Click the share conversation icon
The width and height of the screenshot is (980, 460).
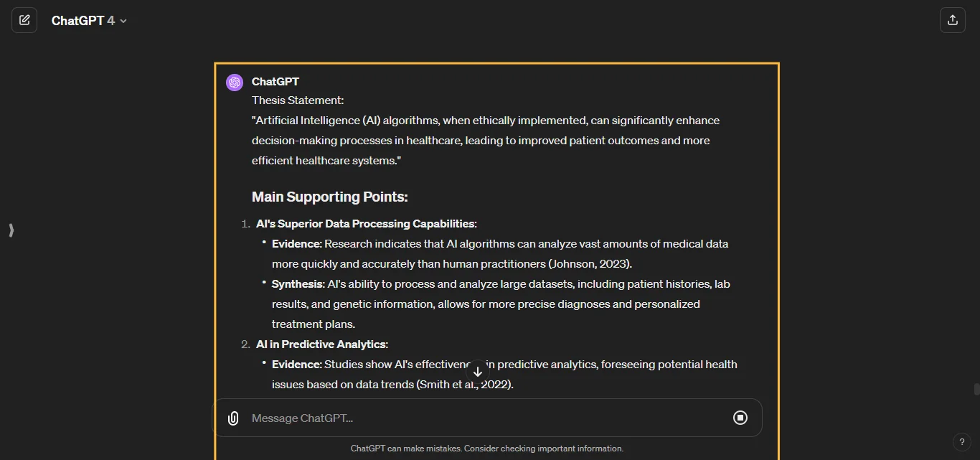pos(953,20)
